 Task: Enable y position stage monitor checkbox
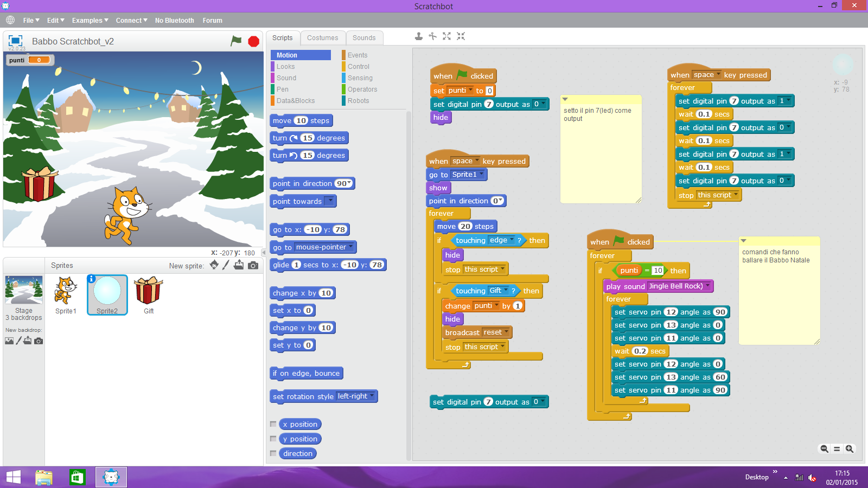(x=273, y=439)
